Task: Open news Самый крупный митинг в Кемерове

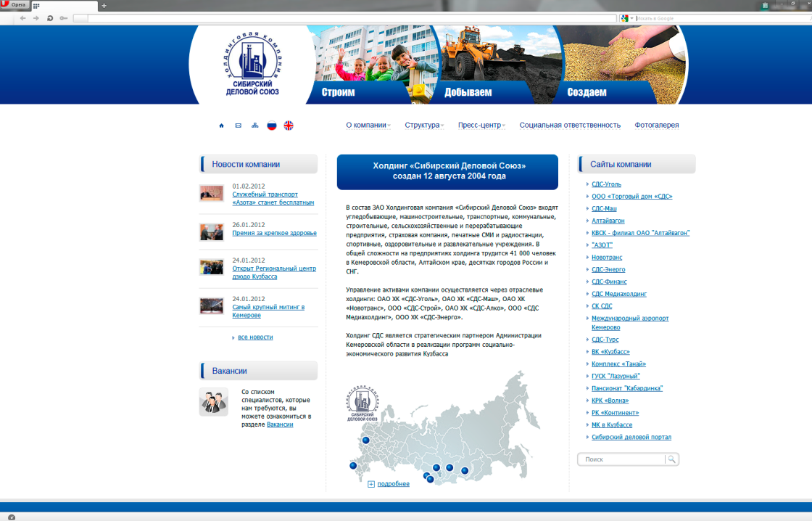Action: [268, 311]
